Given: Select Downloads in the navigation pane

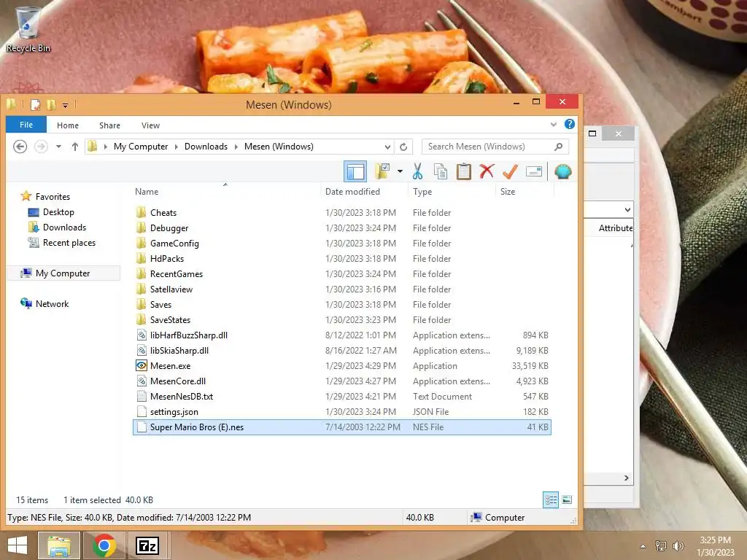Looking at the screenshot, I should [x=64, y=227].
